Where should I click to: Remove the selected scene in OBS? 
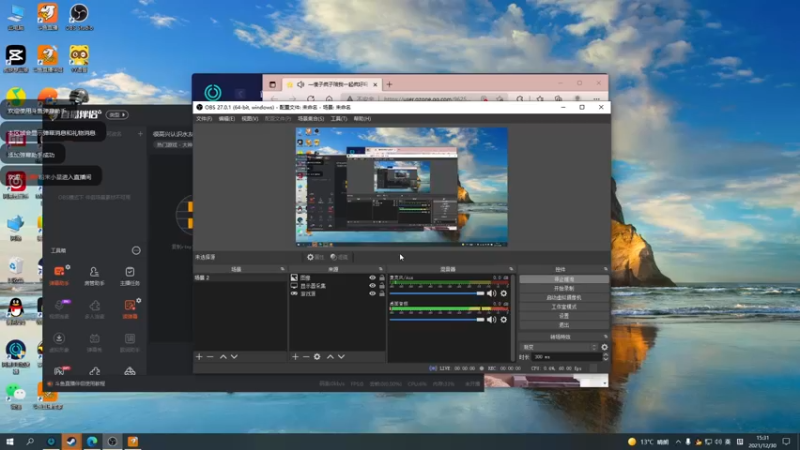point(210,357)
